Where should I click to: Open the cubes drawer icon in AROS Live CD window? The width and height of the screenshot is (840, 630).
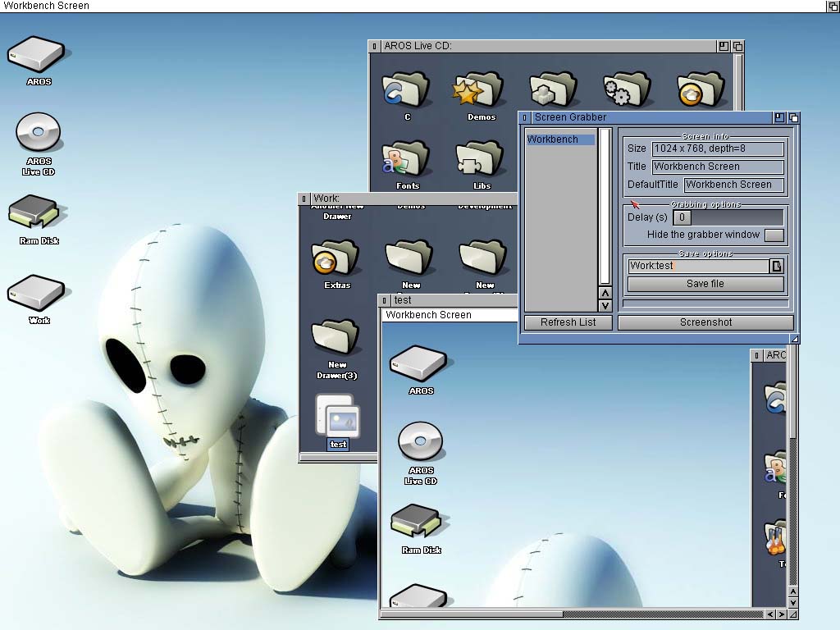pos(554,89)
